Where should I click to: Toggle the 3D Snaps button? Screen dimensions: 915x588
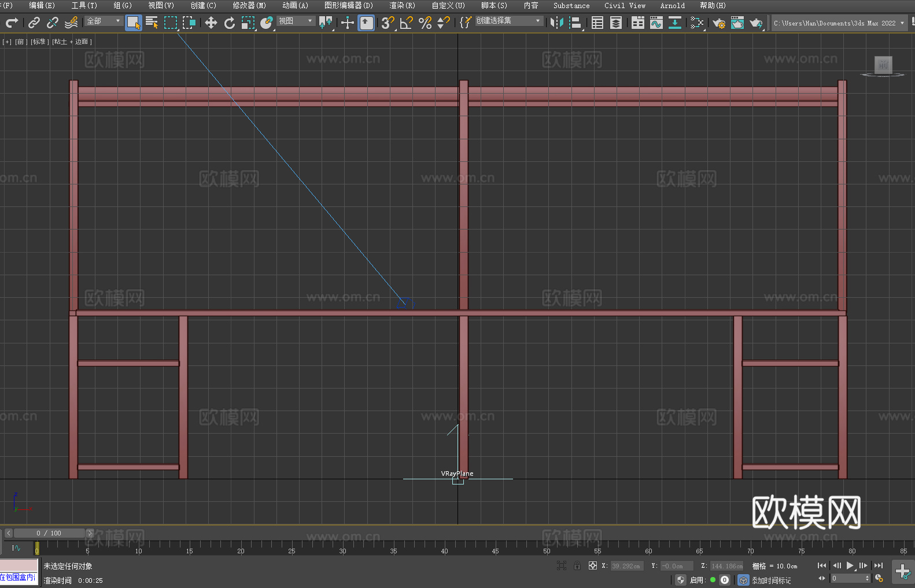(388, 23)
